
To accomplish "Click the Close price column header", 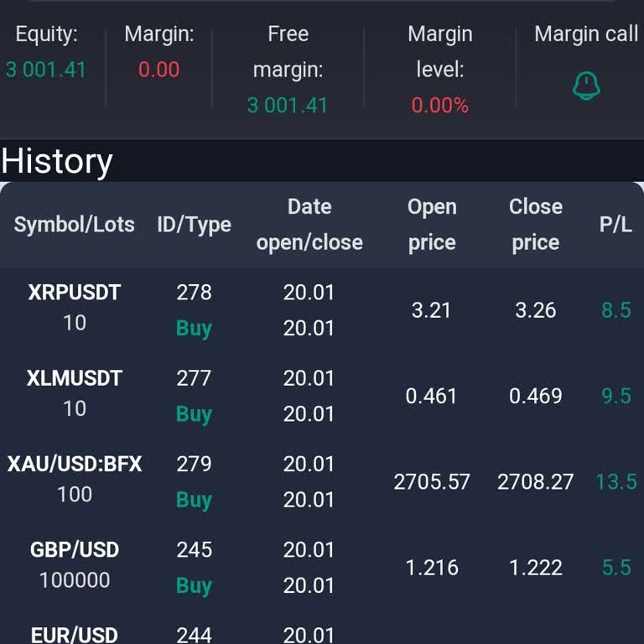I will point(536,225).
